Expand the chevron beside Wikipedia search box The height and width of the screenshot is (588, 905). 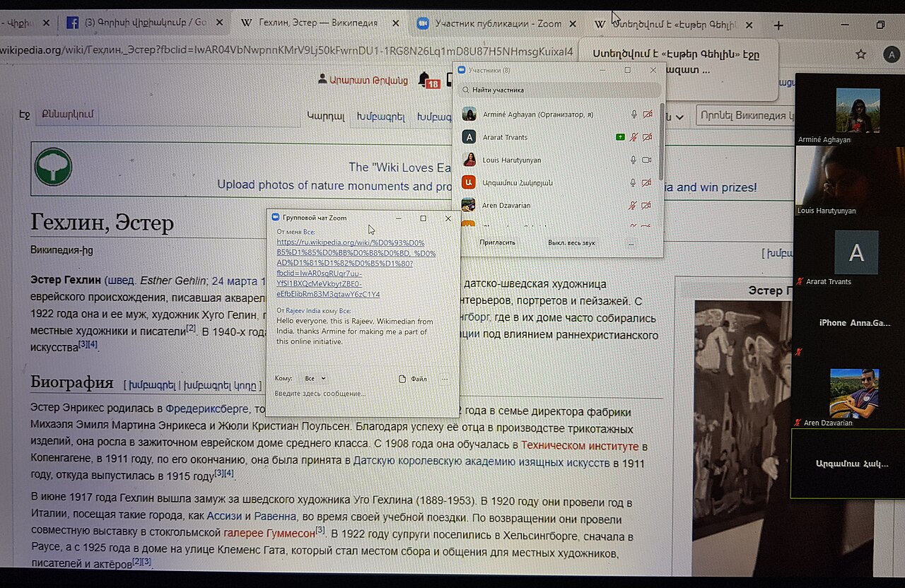click(x=679, y=117)
